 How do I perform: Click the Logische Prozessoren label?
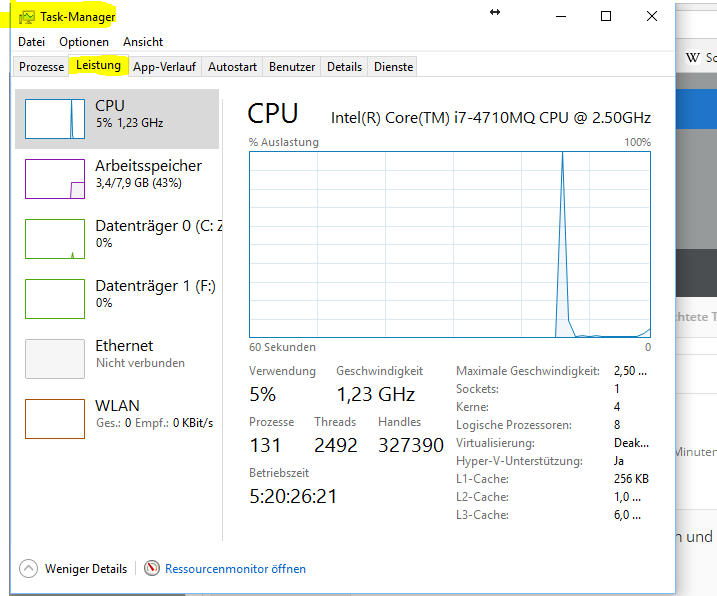[514, 425]
